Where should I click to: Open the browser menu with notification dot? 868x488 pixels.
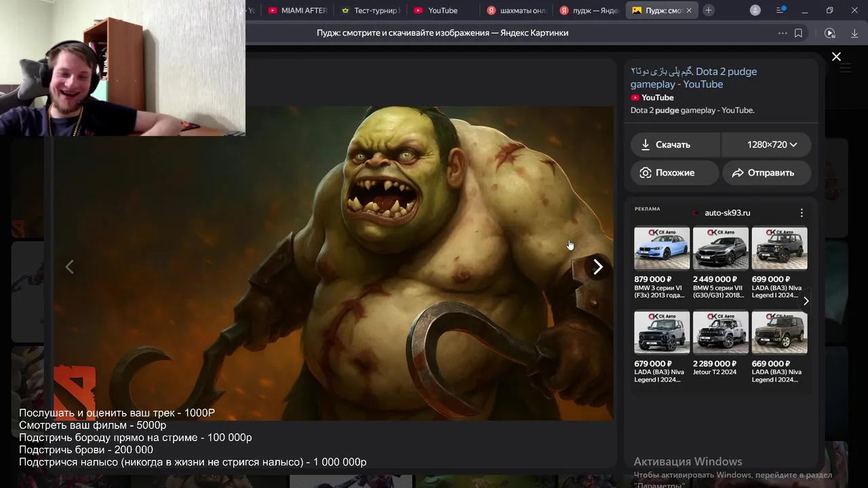[x=781, y=10]
